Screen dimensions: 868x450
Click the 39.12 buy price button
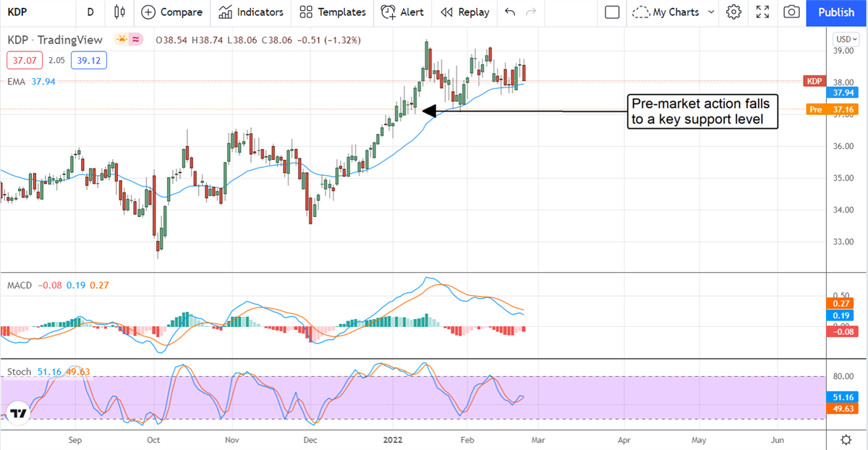(89, 61)
